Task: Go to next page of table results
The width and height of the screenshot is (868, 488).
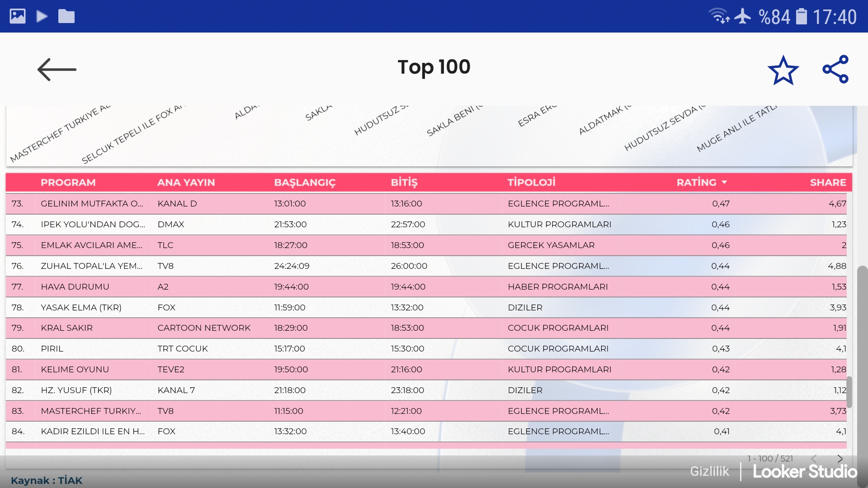Action: tap(840, 459)
